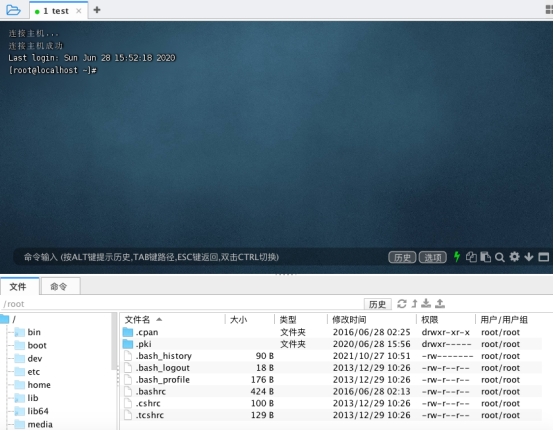The image size is (554, 431).
Task: Select the dev folder in tree
Action: [28, 359]
